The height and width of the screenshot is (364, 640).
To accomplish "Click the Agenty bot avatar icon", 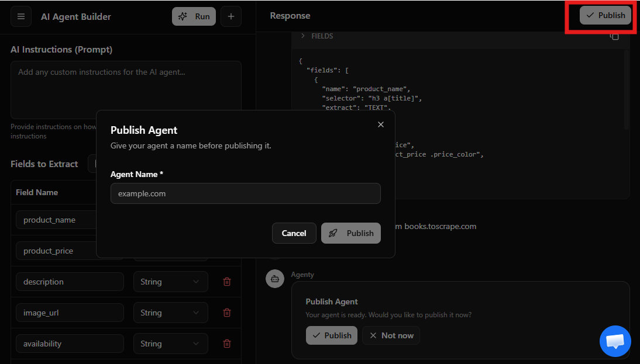I will 275,279.
